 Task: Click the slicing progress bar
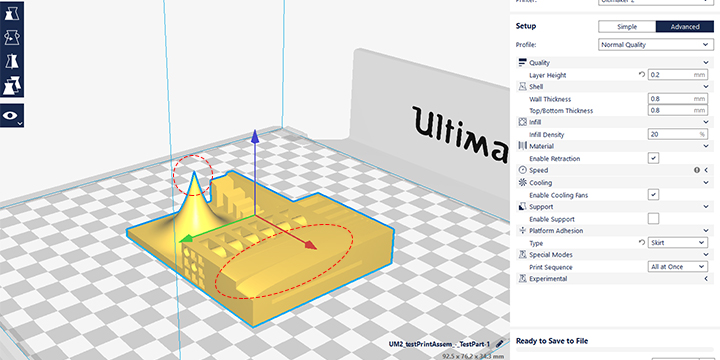614,349
